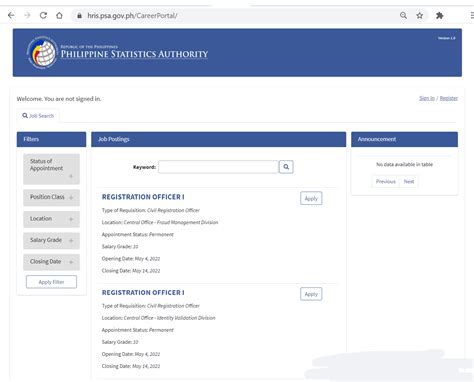Open the Register link
This screenshot has width=474, height=382.
coord(449,98)
